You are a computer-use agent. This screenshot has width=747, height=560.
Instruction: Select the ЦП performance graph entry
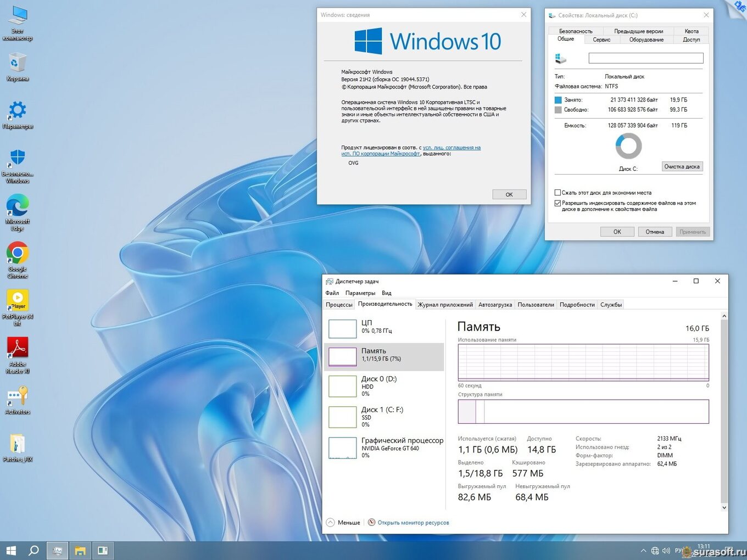click(384, 328)
